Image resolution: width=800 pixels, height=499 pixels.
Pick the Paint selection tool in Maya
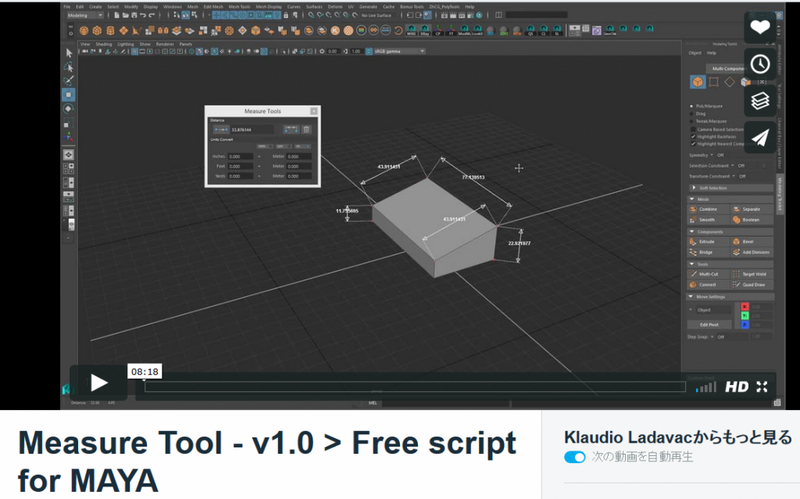click(69, 81)
